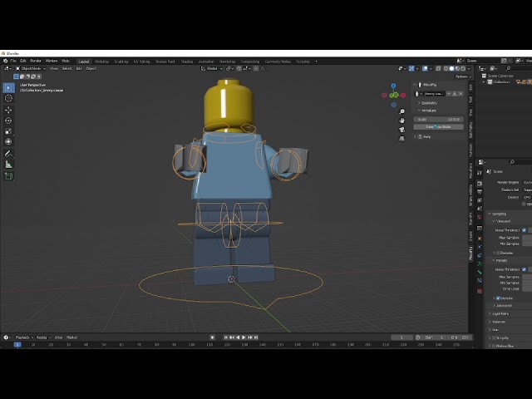
Task: Toggle the viewport Denoise checkbox
Action: coord(498,253)
